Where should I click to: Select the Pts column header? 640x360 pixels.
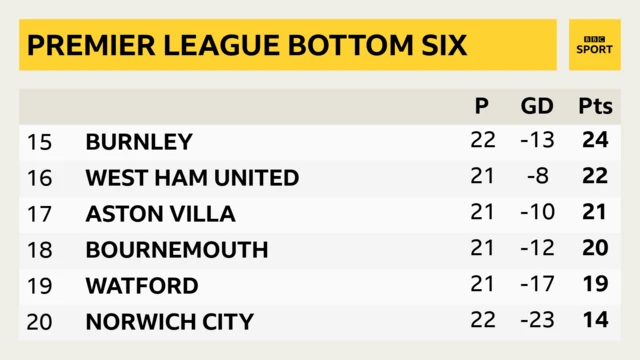596,106
